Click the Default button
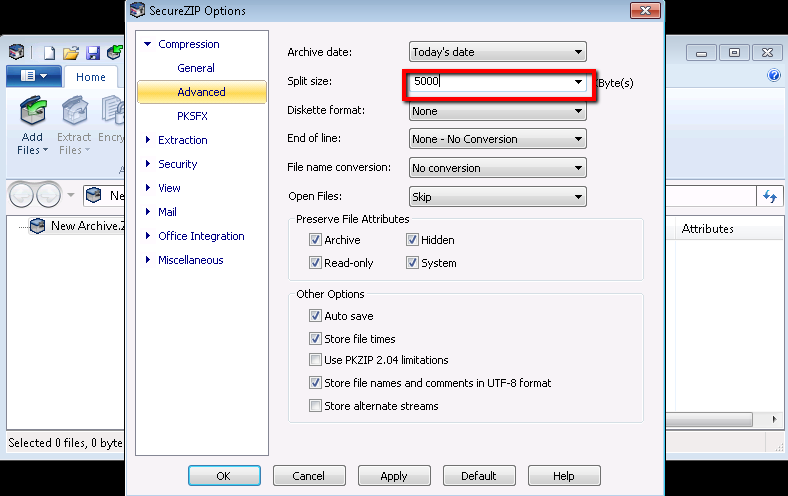This screenshot has height=496, width=788. (x=479, y=476)
